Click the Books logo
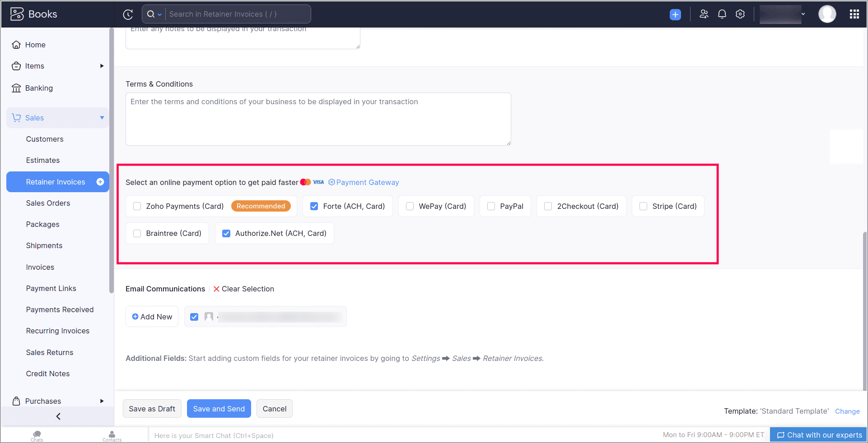Image resolution: width=868 pixels, height=443 pixels. coord(34,14)
